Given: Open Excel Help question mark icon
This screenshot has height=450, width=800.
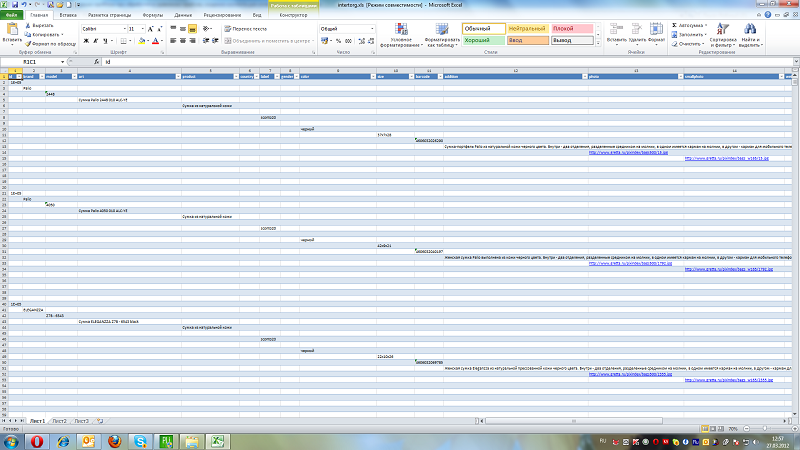Looking at the screenshot, I should 768,15.
